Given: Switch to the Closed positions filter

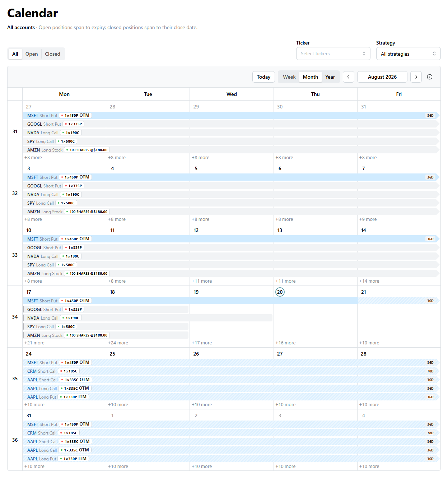Looking at the screenshot, I should pos(52,54).
